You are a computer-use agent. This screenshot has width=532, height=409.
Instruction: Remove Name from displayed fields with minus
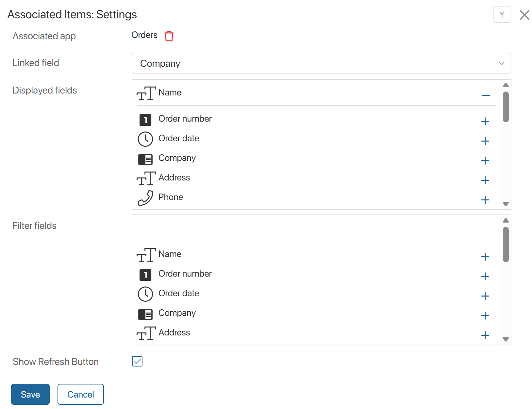[486, 95]
